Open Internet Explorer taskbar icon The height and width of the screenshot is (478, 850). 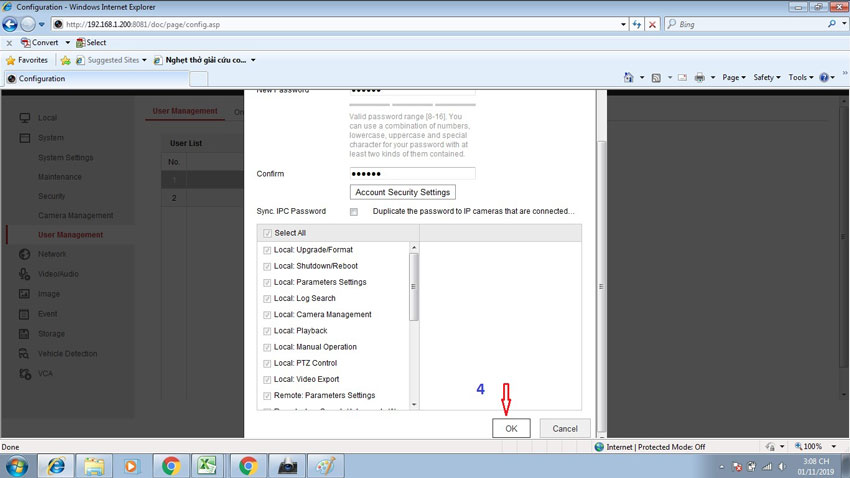(56, 465)
